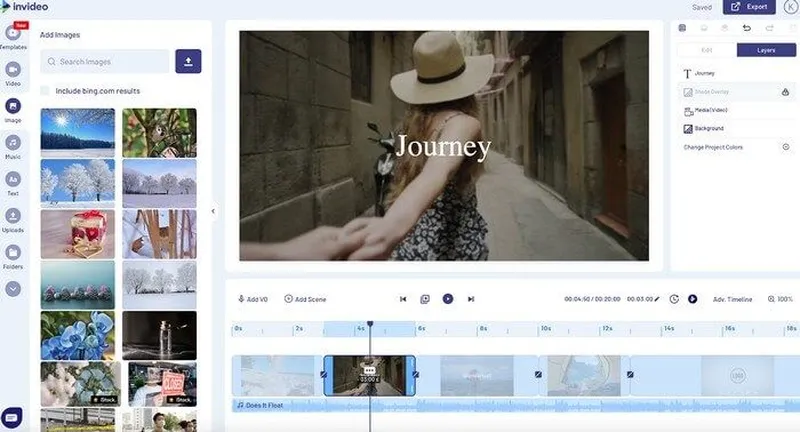Expand more sidebar options chevron
Image resolution: width=800 pixels, height=432 pixels.
click(x=13, y=288)
